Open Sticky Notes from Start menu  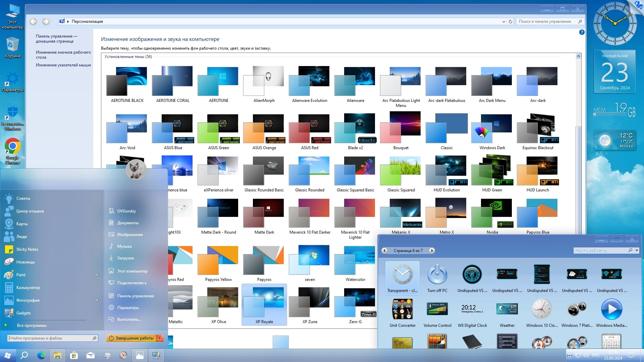tap(27, 249)
